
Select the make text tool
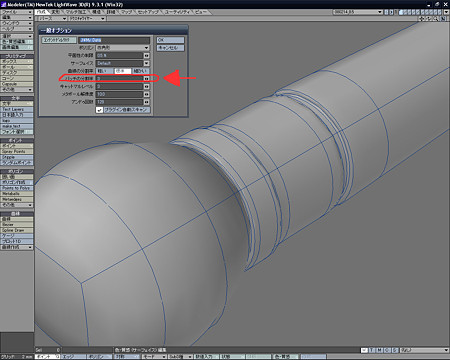[x=17, y=126]
